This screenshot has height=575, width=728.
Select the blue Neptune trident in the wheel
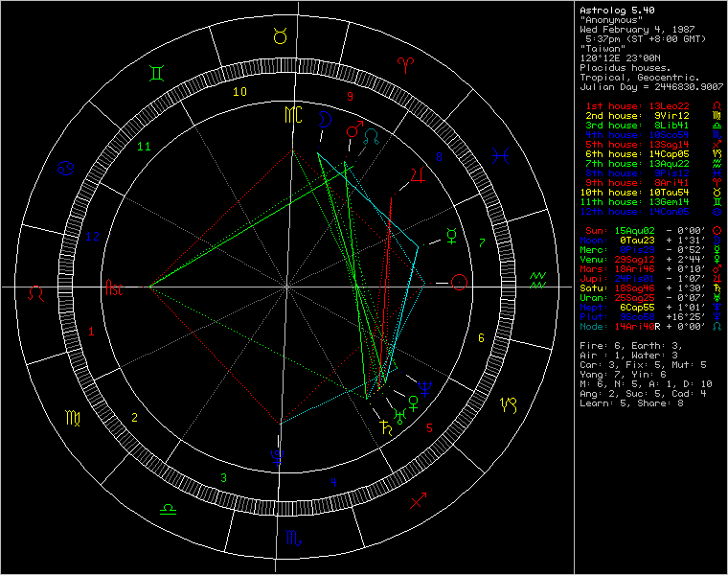tap(424, 388)
